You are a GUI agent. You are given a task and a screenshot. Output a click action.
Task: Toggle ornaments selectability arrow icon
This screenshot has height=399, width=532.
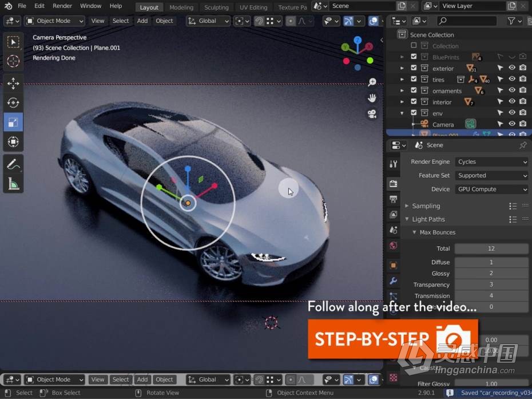coord(500,90)
